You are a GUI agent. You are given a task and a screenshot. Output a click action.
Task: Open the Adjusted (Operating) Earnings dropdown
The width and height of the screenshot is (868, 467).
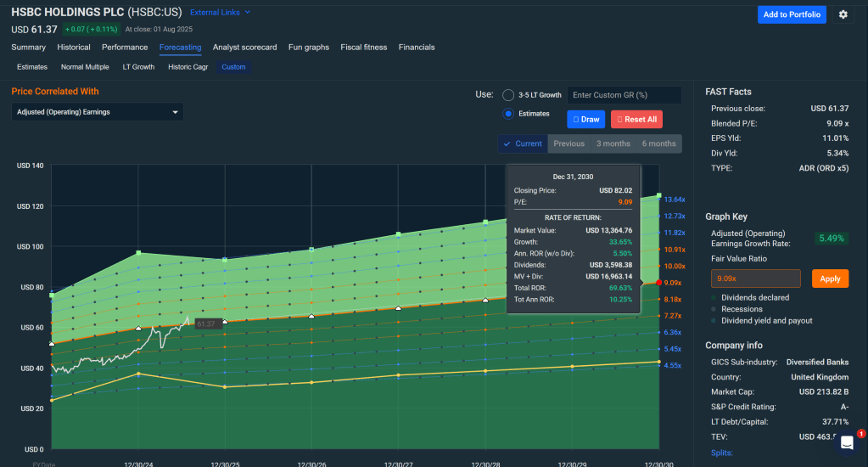pos(98,112)
